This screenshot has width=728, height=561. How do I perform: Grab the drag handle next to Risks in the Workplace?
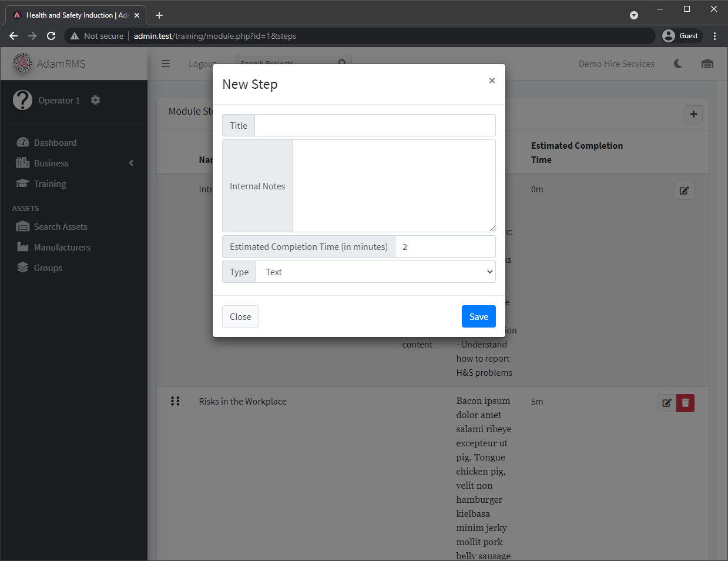point(175,401)
